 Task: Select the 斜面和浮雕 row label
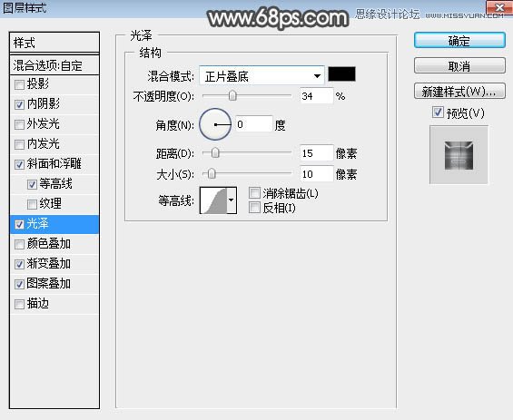coord(54,164)
